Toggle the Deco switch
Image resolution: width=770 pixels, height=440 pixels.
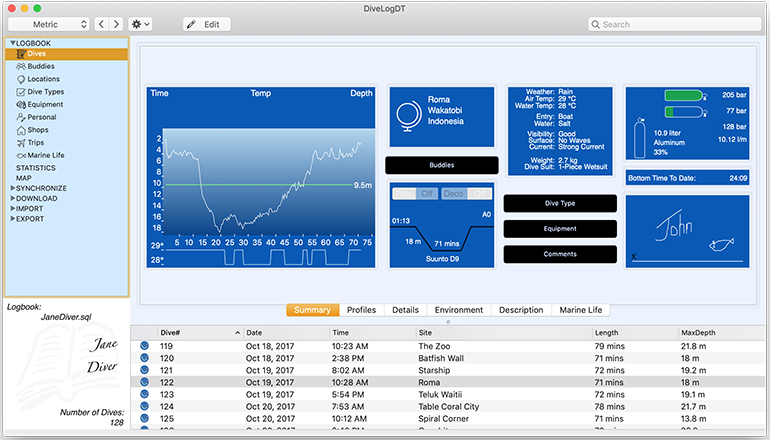tap(464, 193)
